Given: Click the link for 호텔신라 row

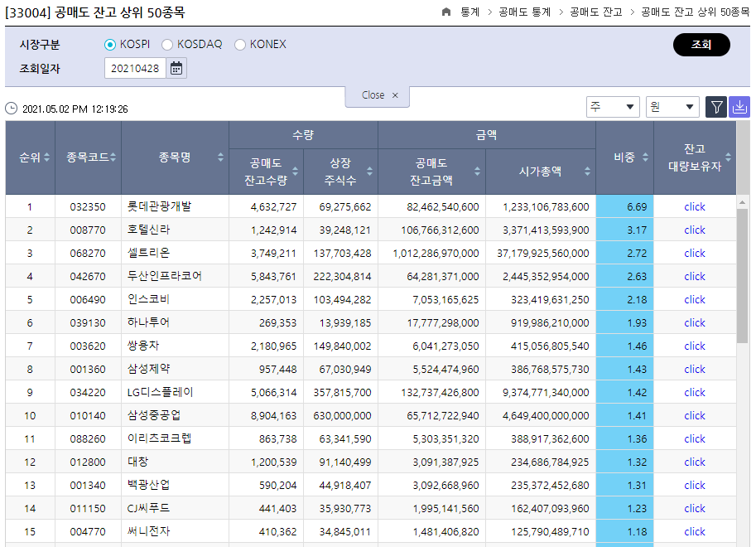Looking at the screenshot, I should point(694,230).
